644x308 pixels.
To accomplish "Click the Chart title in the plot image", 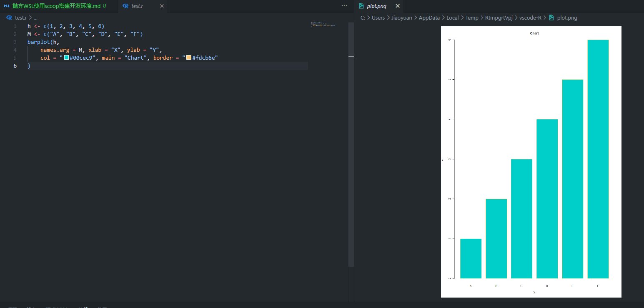I will point(534,33).
